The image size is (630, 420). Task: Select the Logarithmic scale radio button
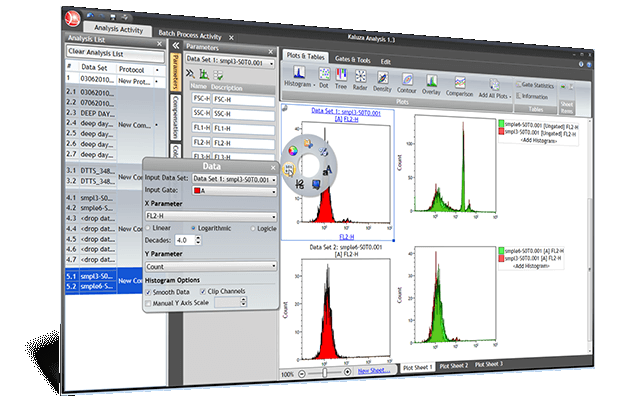tap(193, 228)
